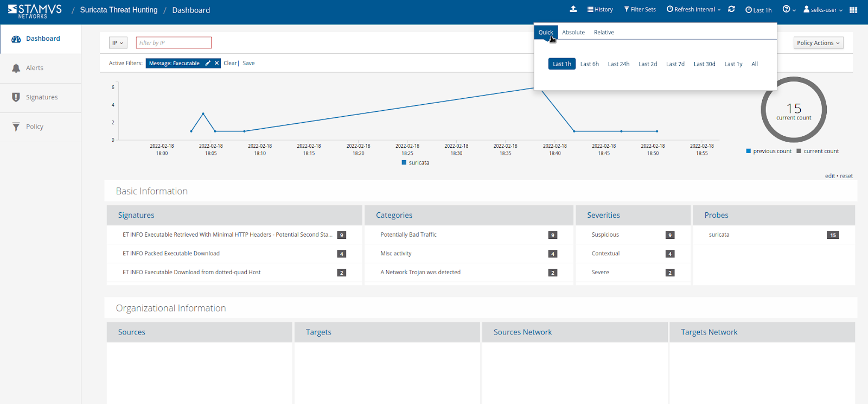The image size is (868, 404).
Task: Select the Last 1h range
Action: point(562,64)
